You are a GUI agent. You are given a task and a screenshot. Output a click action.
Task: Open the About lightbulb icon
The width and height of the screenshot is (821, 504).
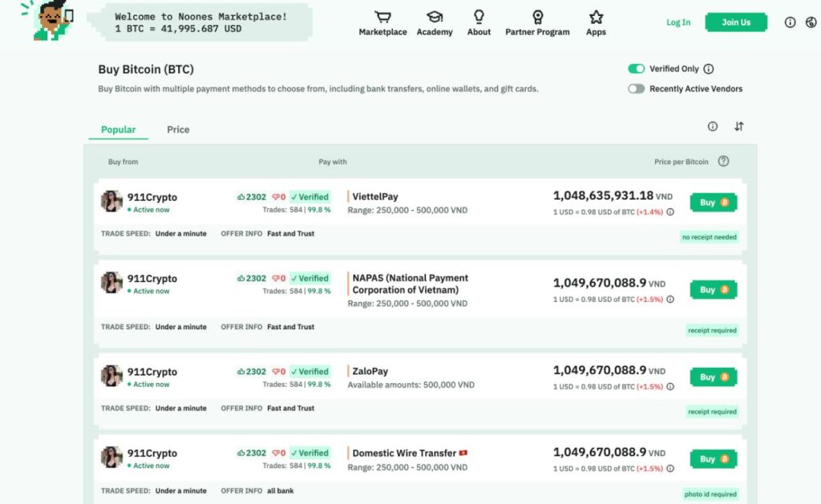pyautogui.click(x=479, y=17)
